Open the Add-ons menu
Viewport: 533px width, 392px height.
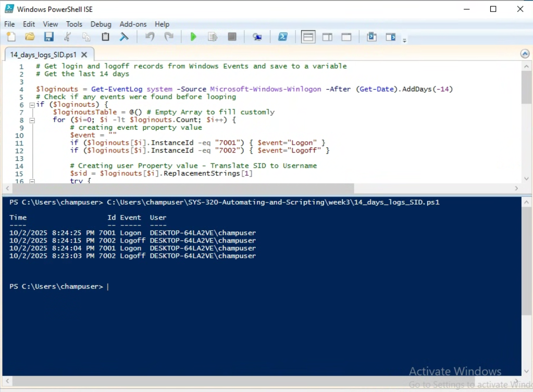click(x=133, y=24)
